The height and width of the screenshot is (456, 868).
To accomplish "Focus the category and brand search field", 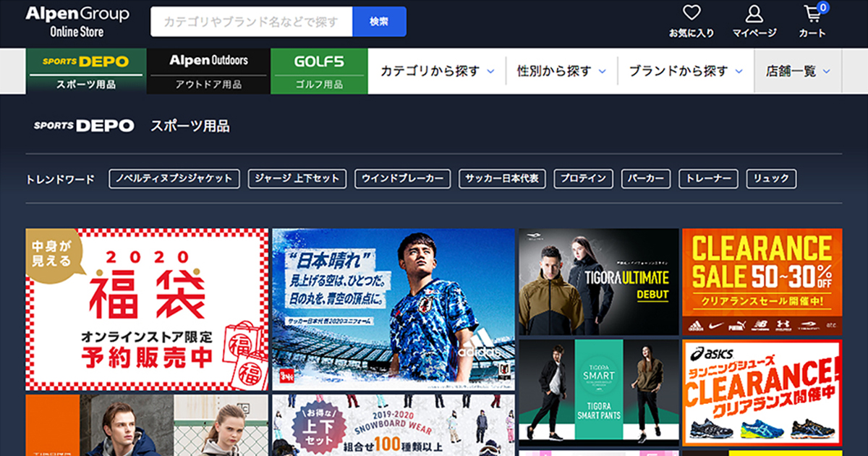I will 252,22.
